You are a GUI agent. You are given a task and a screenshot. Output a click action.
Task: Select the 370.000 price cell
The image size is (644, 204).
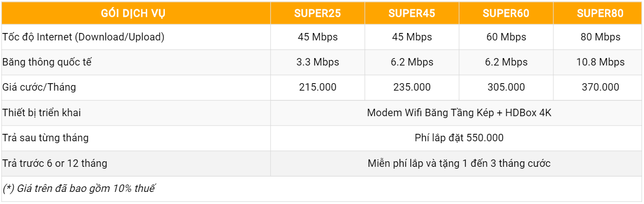[600, 87]
